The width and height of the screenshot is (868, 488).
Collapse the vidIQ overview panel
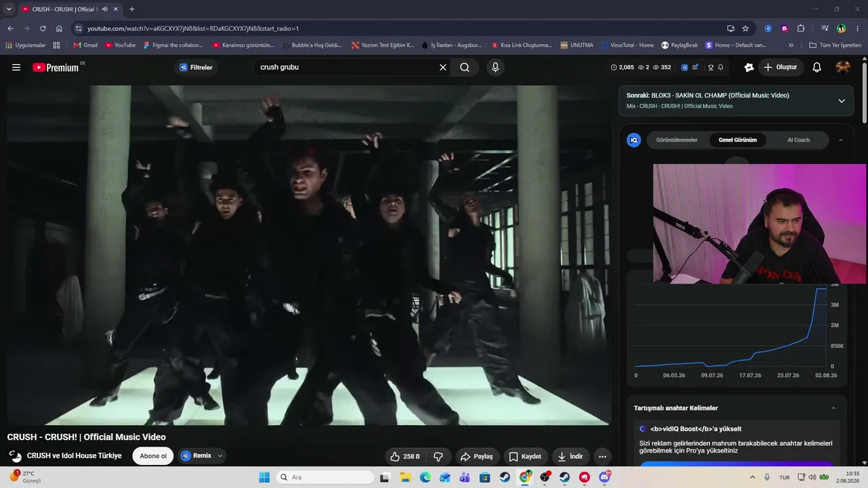point(841,140)
